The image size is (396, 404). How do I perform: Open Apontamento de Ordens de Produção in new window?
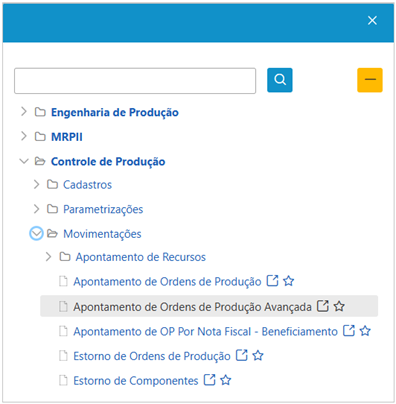click(272, 281)
